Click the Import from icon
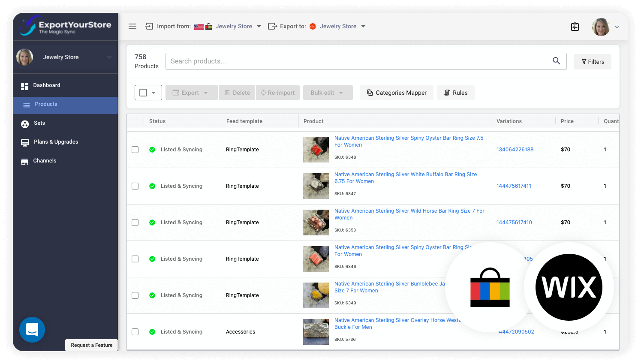The width and height of the screenshot is (641, 364). 149,26
